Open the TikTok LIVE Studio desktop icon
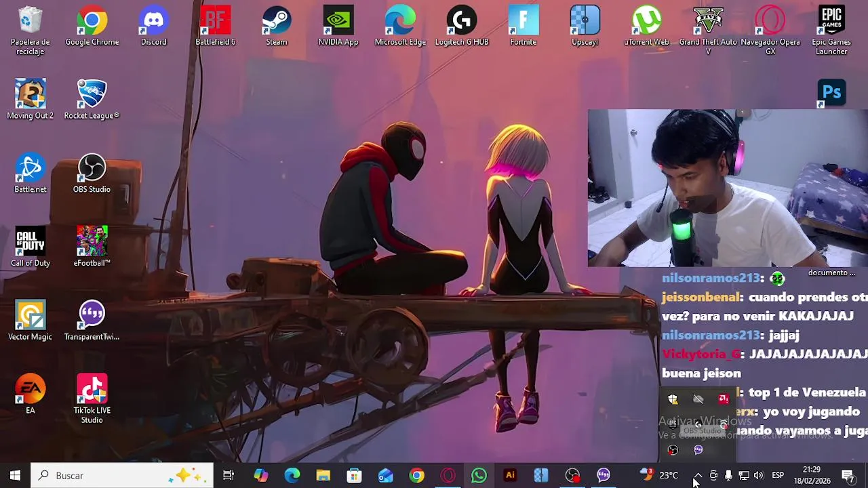 92,399
